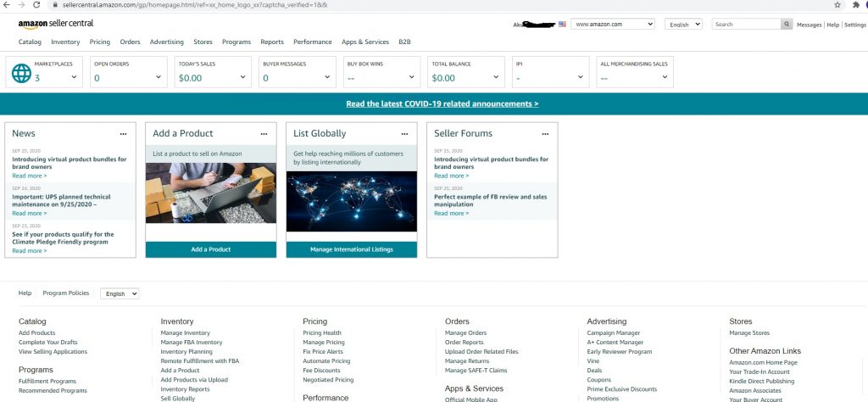Image resolution: width=868 pixels, height=402 pixels.
Task: Open the Stores navigation menu
Action: coord(203,42)
